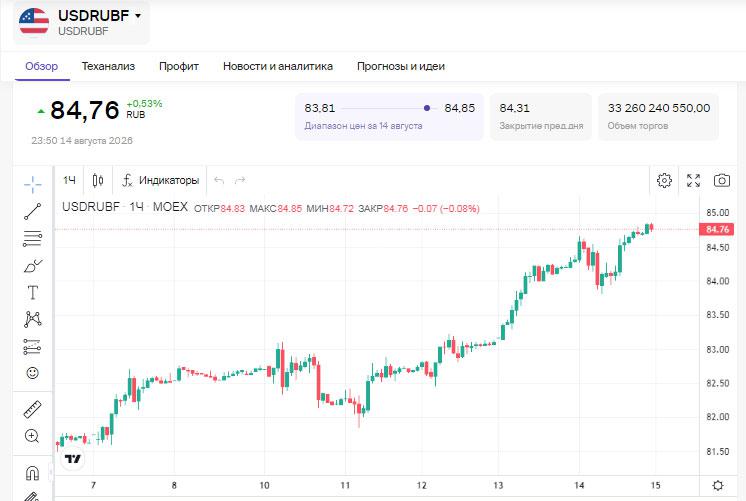This screenshot has height=501, width=746.
Task: Open the forecast and measurement tools
Action: [x=32, y=346]
